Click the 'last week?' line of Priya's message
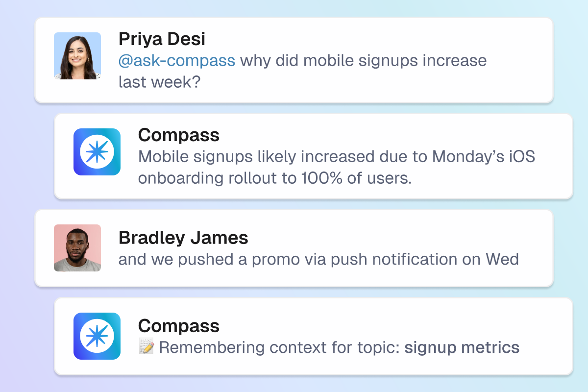 [x=160, y=81]
